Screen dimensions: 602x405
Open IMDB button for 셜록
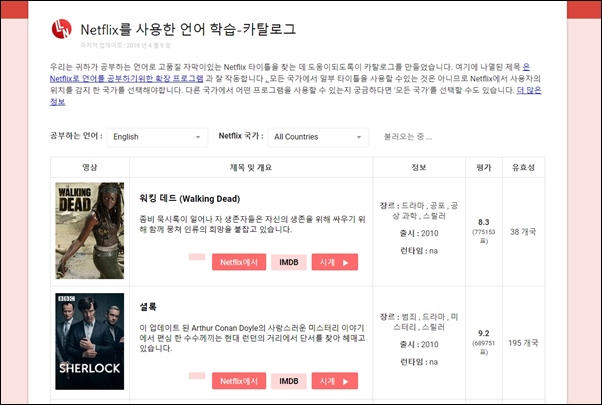(x=289, y=381)
